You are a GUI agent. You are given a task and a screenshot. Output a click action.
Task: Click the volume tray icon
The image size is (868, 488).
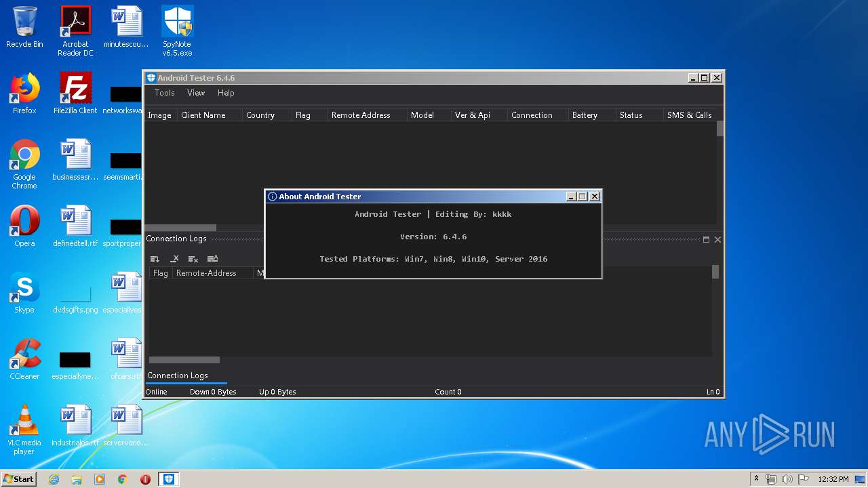pos(787,479)
